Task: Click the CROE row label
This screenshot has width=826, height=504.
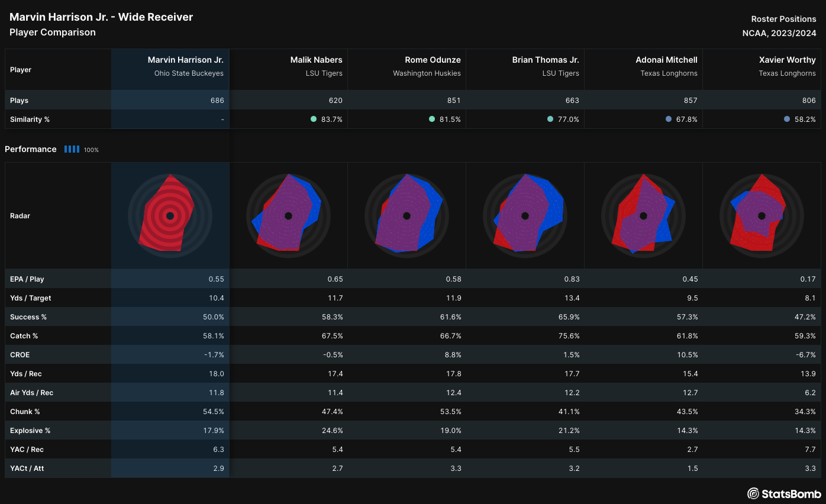Action: (x=20, y=355)
